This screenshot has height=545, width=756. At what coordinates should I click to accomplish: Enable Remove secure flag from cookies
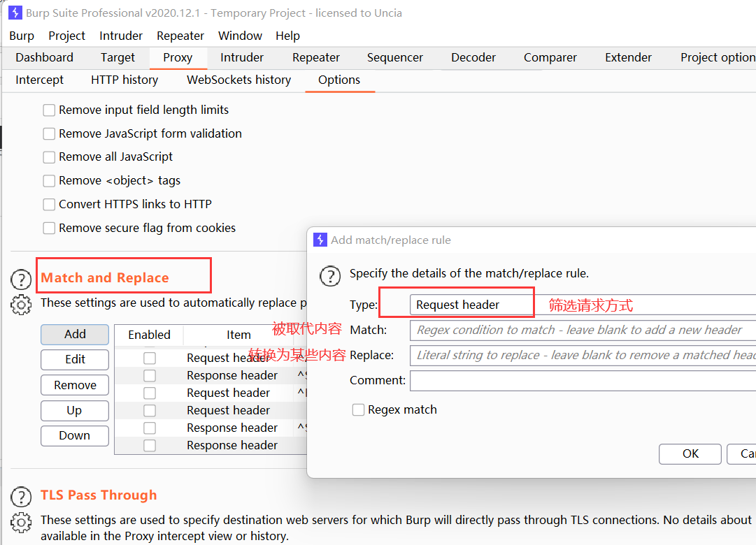pyautogui.click(x=49, y=228)
